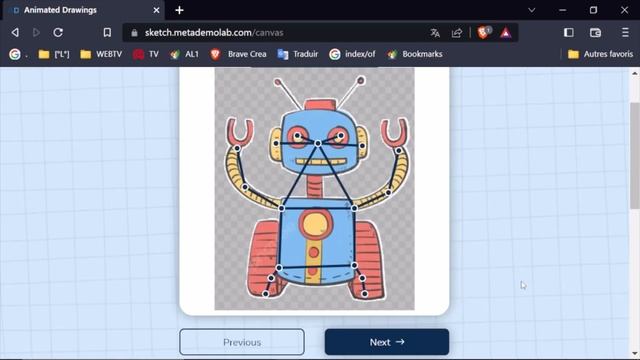Screen dimensions: 640x360
Task: Open the index/of bookmark
Action: tap(352, 54)
